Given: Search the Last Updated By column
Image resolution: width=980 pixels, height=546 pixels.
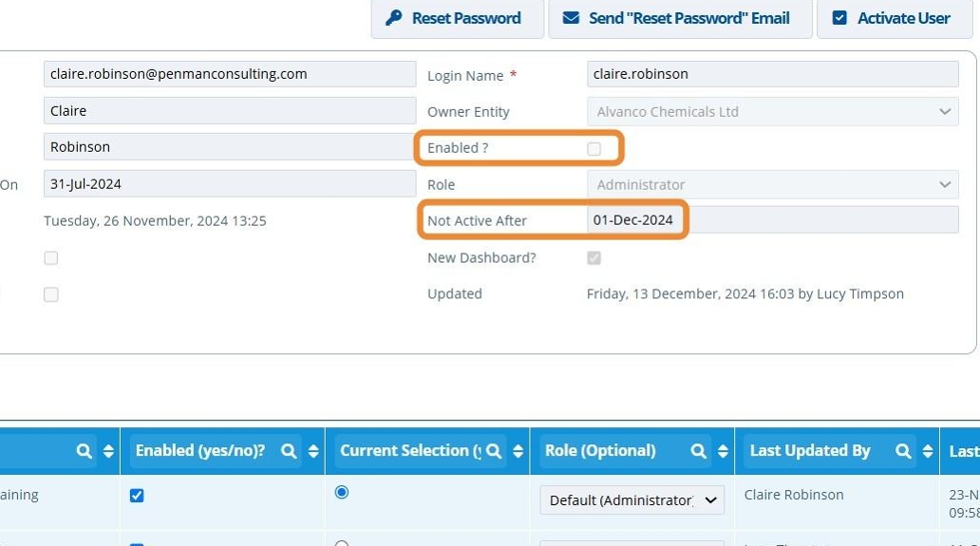Looking at the screenshot, I should [x=903, y=452].
